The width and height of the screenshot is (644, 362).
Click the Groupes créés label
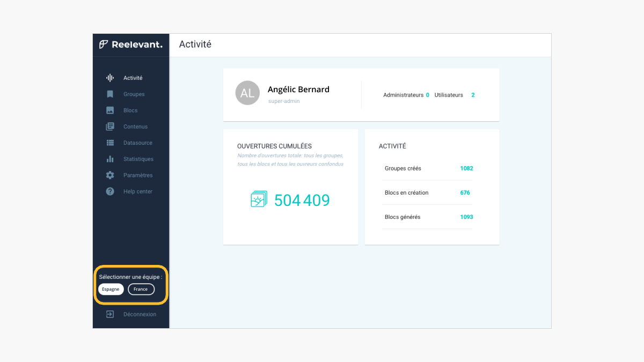(403, 168)
